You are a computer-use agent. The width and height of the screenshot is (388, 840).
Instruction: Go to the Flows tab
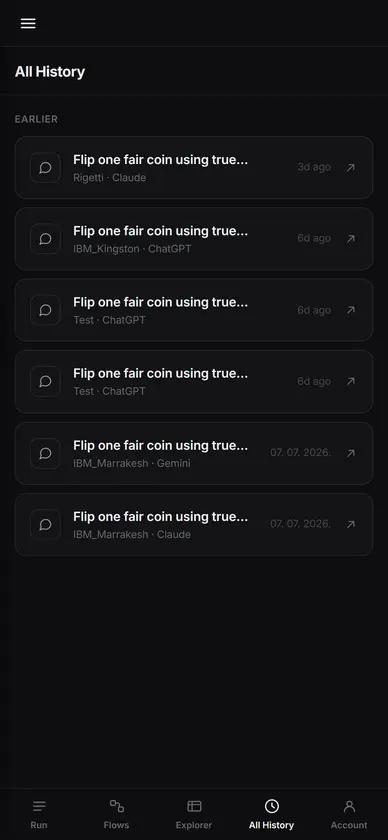click(116, 814)
